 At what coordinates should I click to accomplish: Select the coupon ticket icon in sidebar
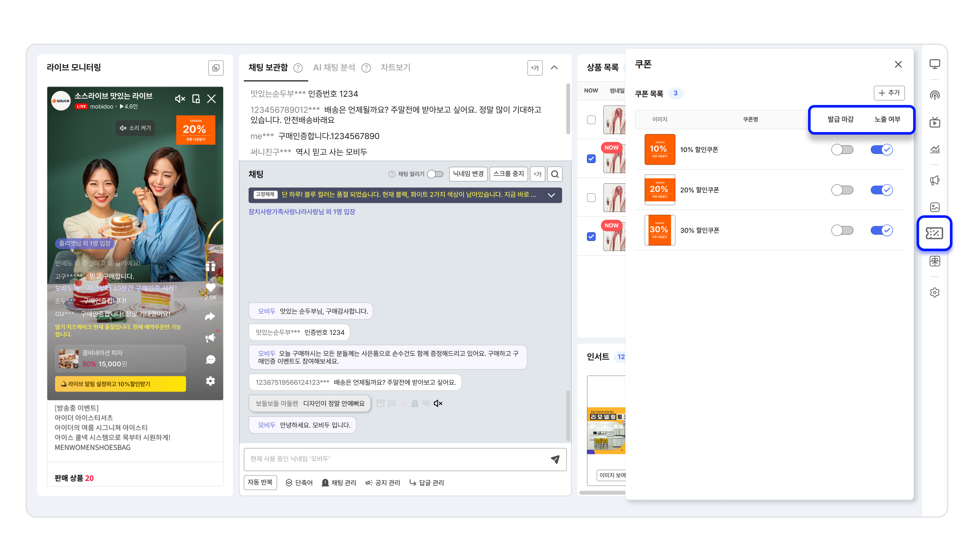[x=934, y=233]
